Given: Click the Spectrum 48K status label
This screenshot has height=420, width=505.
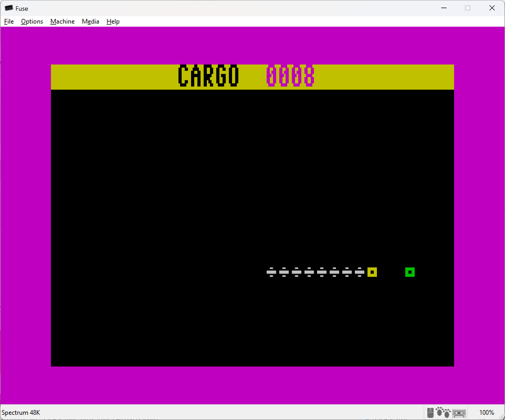Looking at the screenshot, I should pos(21,413).
